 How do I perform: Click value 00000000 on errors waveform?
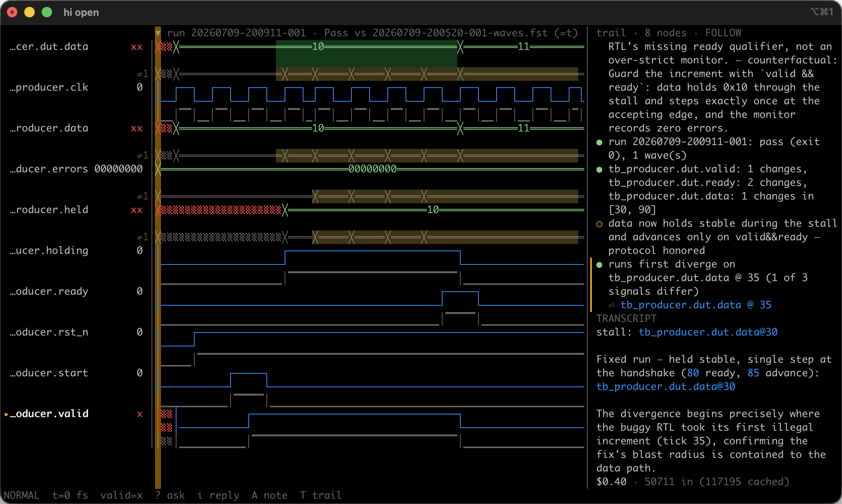(372, 169)
